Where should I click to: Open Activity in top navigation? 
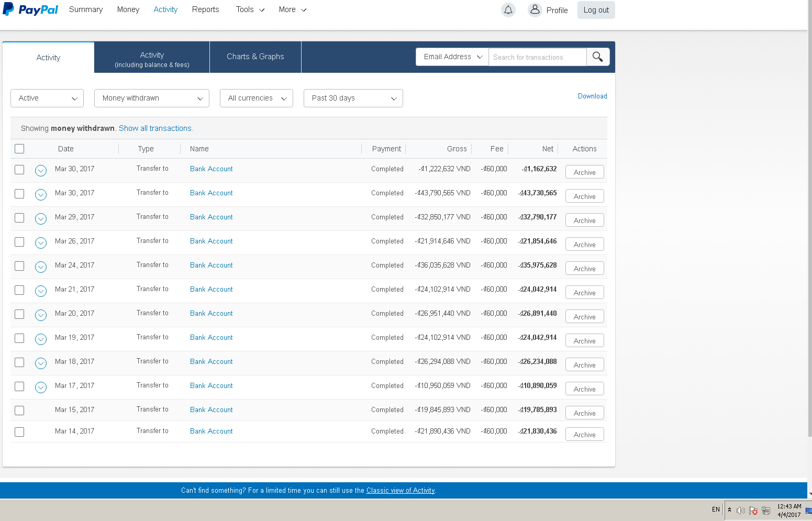coord(165,9)
